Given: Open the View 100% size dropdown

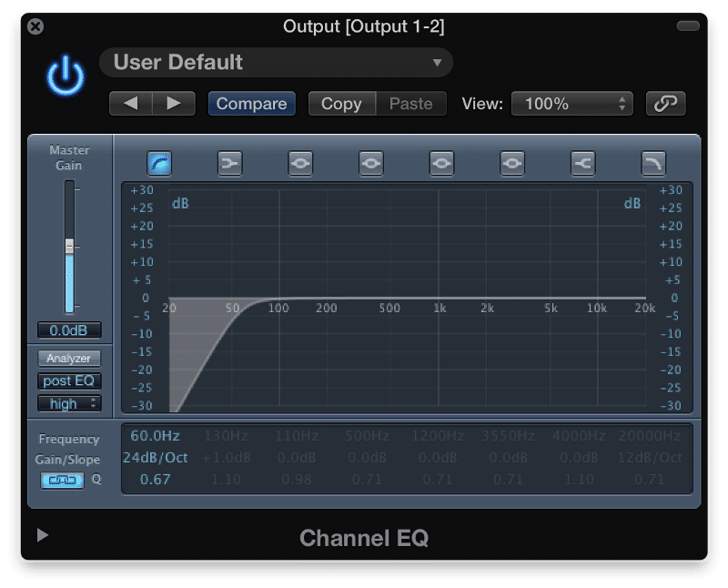Looking at the screenshot, I should (571, 104).
